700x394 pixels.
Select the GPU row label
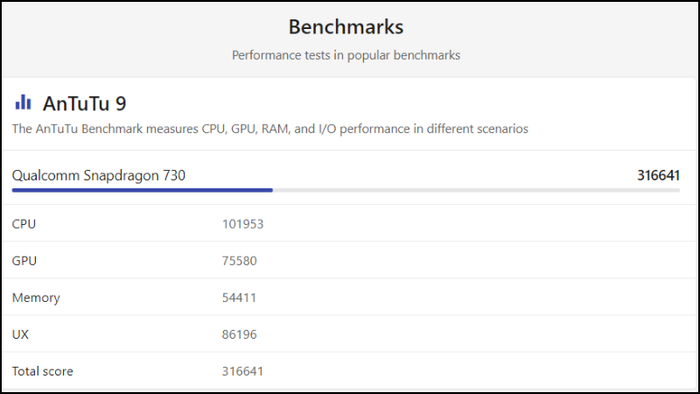click(24, 261)
